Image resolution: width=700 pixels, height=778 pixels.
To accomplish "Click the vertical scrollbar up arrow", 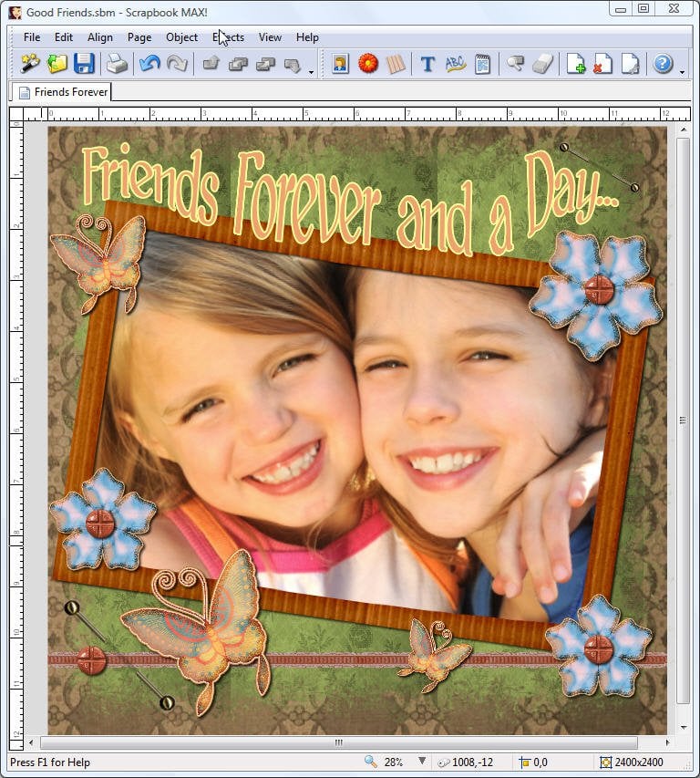I will pyautogui.click(x=684, y=130).
